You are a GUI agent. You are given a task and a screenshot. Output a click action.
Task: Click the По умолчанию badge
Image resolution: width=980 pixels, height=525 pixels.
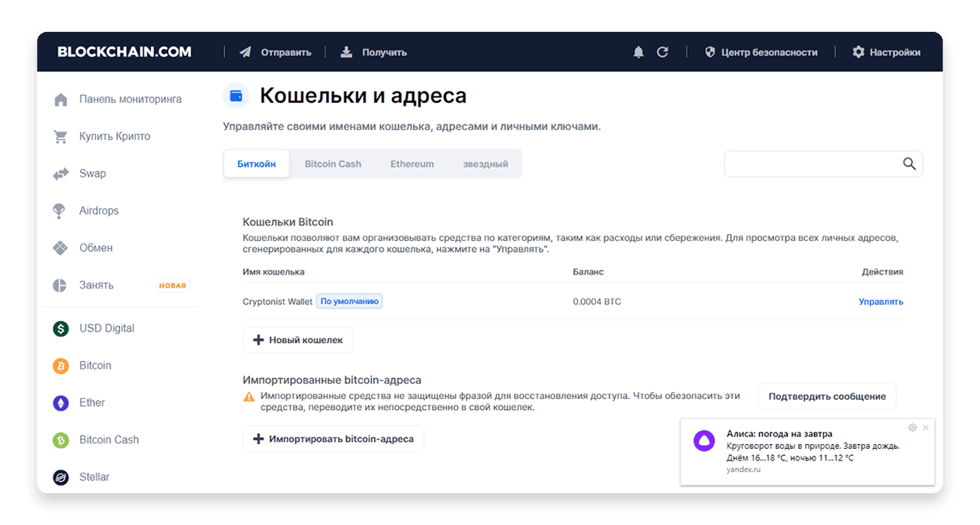349,302
